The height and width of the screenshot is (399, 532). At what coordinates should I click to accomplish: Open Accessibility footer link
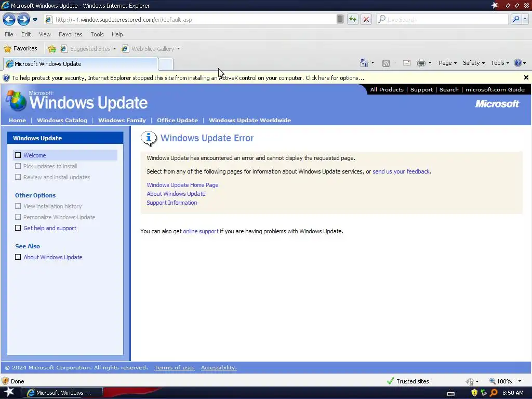coord(219,367)
